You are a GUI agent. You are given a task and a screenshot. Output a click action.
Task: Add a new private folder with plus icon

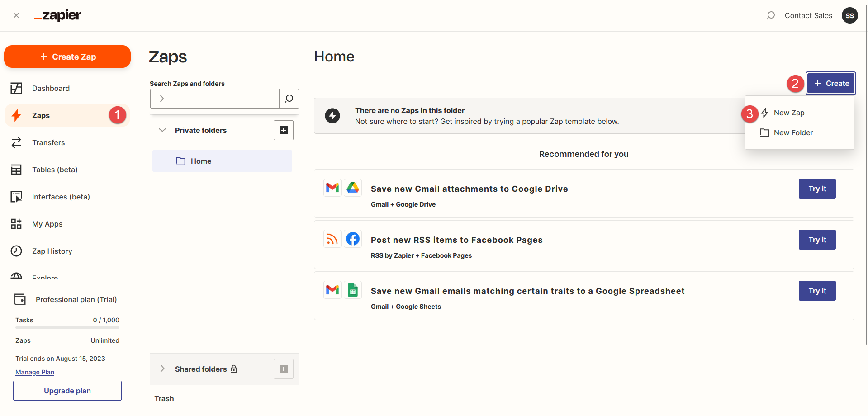(284, 130)
